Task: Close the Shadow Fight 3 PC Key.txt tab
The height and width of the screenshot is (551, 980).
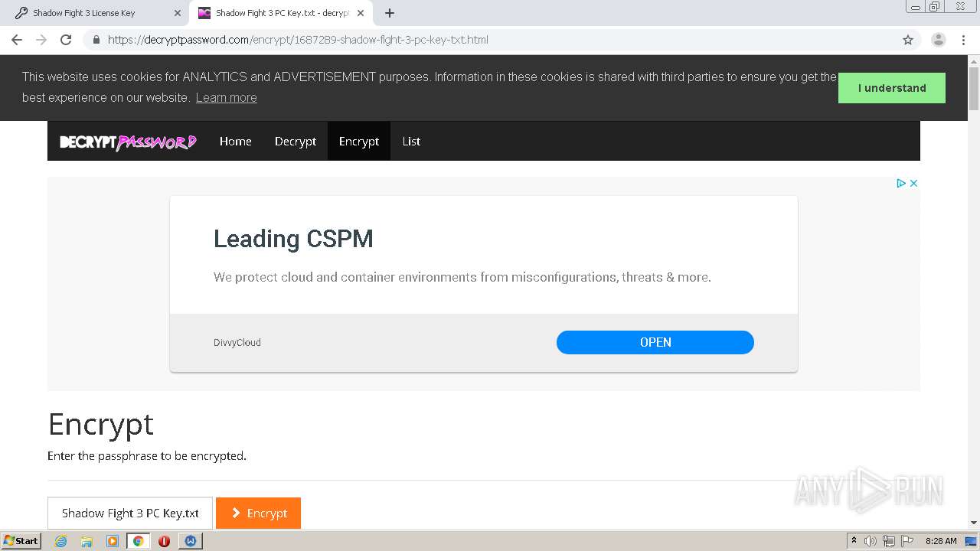Action: click(361, 13)
